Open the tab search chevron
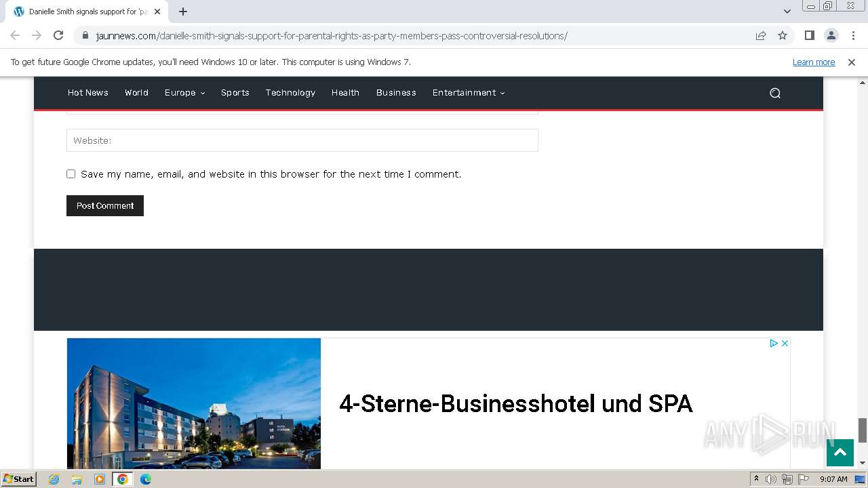The height and width of the screenshot is (488, 868). pyautogui.click(x=787, y=12)
